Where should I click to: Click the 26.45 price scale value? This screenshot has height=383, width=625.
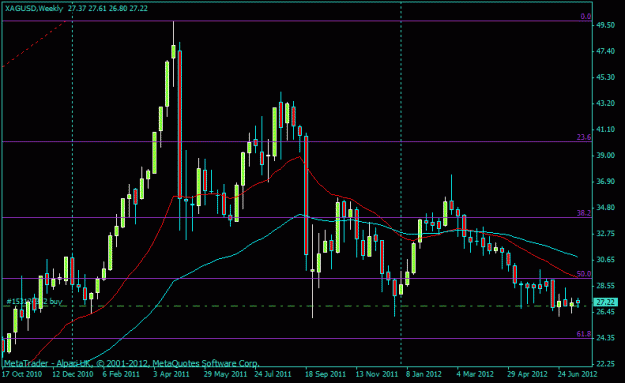(x=605, y=312)
